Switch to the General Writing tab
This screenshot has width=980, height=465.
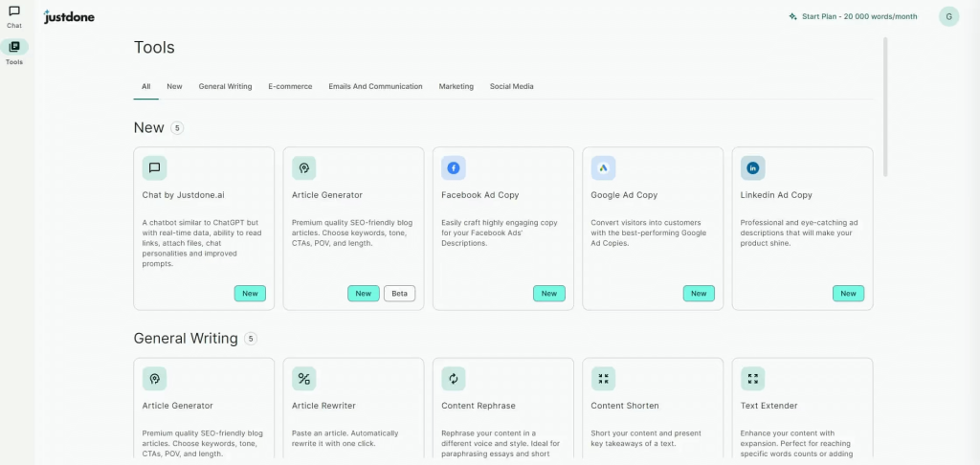tap(225, 86)
